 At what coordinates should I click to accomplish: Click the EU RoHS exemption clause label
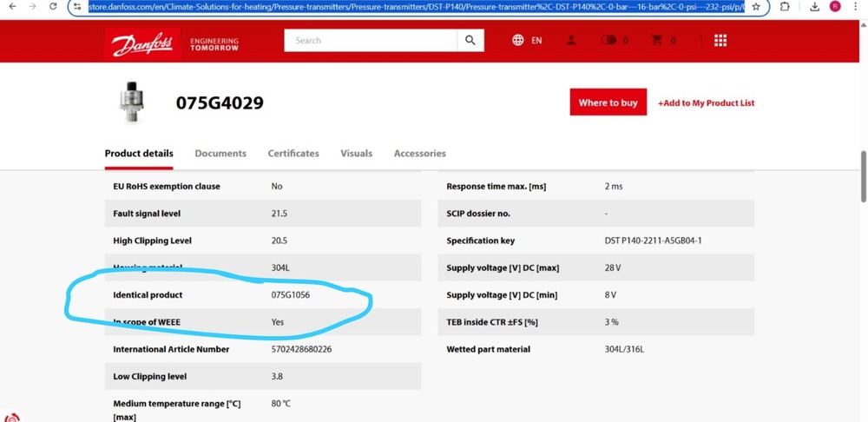[167, 187]
